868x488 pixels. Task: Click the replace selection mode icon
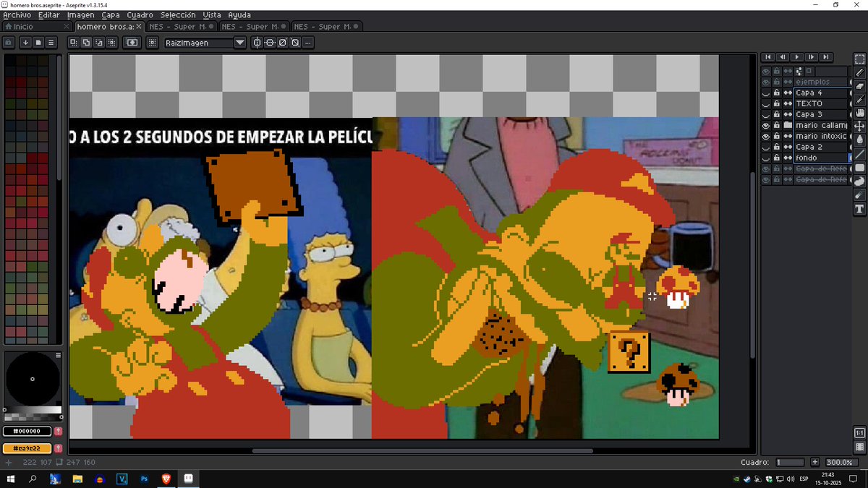pyautogui.click(x=74, y=43)
